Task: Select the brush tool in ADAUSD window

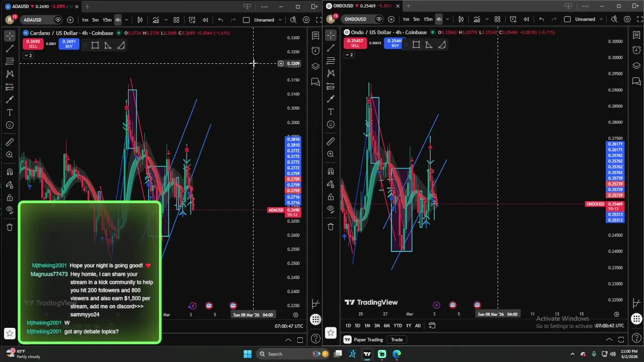Action: pyautogui.click(x=10, y=100)
